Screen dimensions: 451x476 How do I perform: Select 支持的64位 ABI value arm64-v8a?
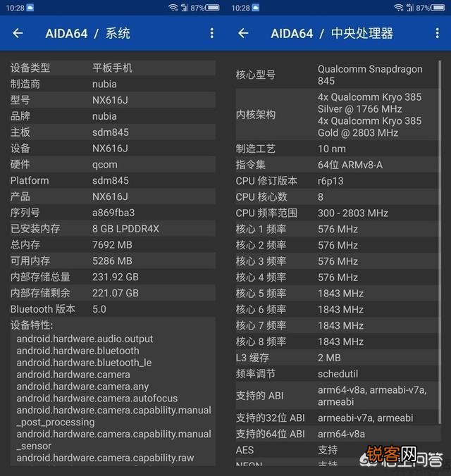[341, 434]
